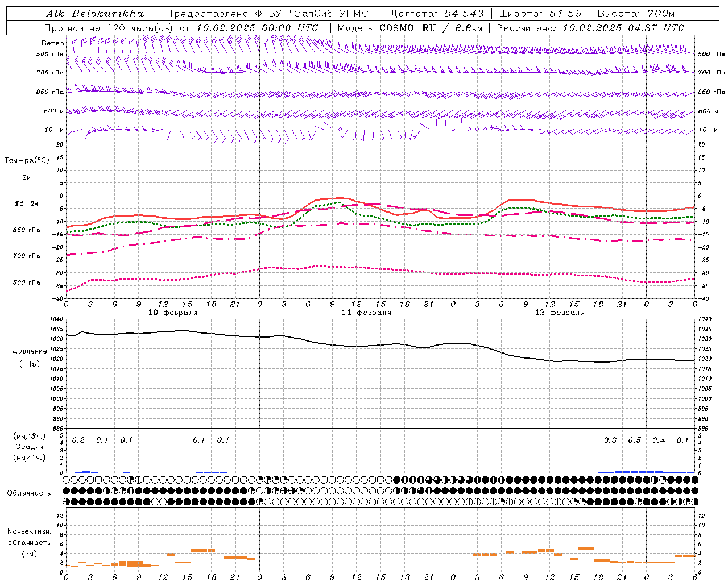Click the '(мм/3ч.)' precipitation unit label
The height and width of the screenshot is (582, 728).
point(30,436)
